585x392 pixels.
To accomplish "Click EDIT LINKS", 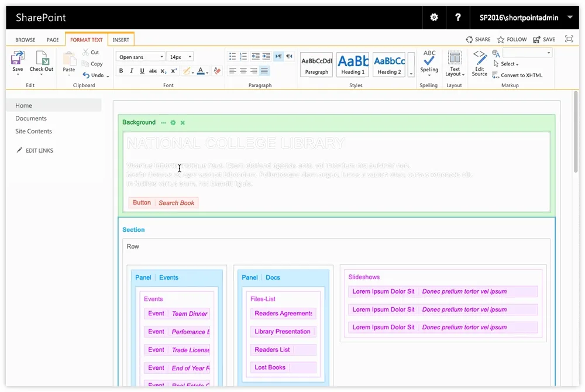I will [35, 150].
